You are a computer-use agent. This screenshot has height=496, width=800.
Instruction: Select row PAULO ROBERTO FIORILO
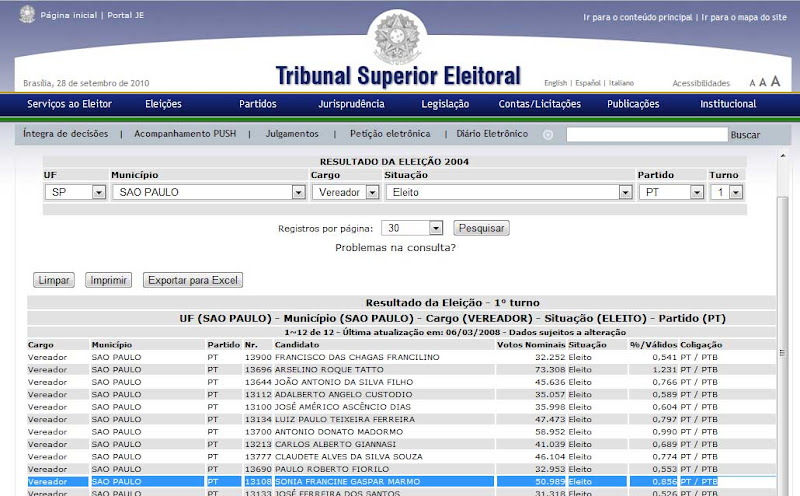(401, 469)
